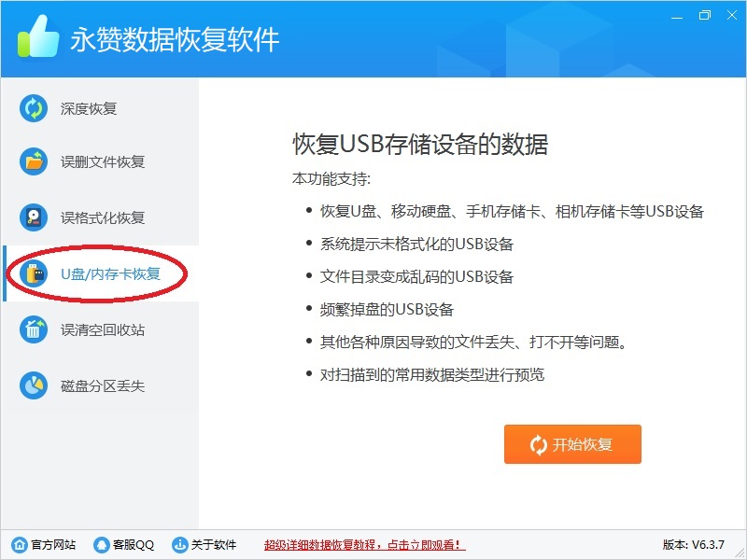747x560 pixels.
Task: Switch to 误删文件恢复 mode
Action: 101,161
